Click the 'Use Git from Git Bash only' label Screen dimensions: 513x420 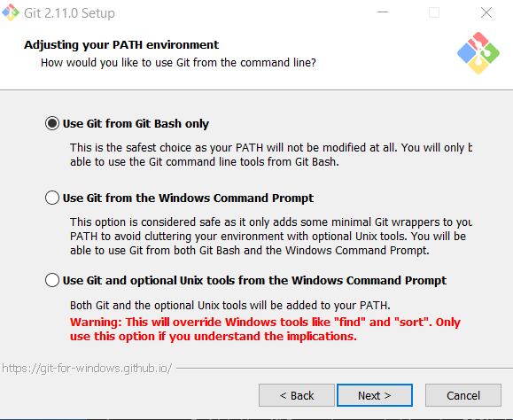coord(136,124)
